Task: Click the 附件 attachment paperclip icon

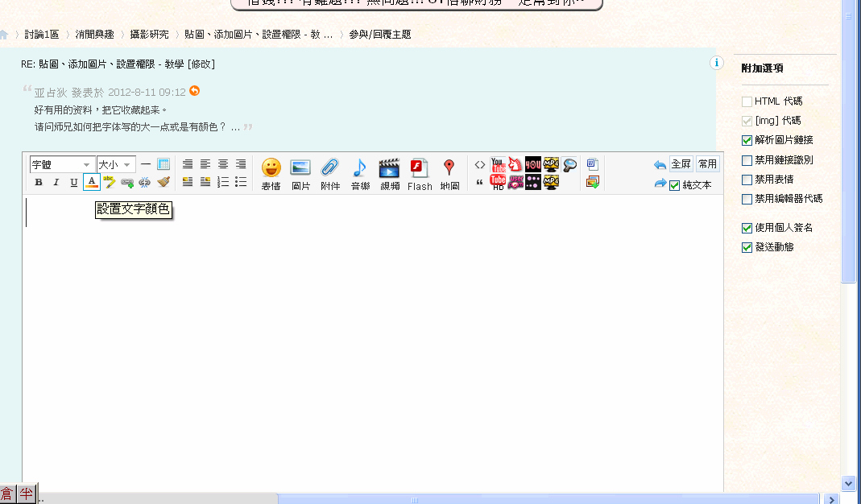Action: (x=330, y=173)
